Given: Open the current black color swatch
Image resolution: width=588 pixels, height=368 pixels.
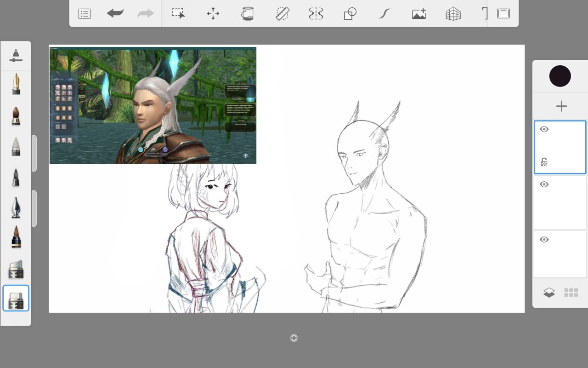Looking at the screenshot, I should tap(560, 76).
